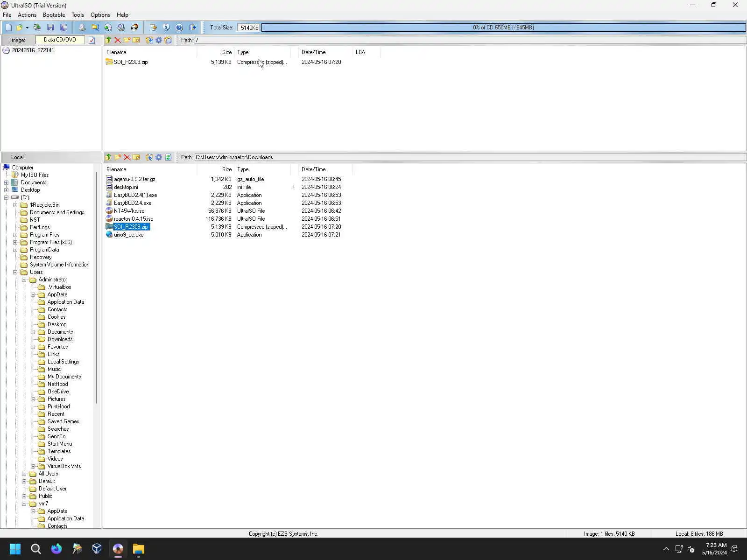Click the checkmark page icon beside Data CD/DVD
This screenshot has height=560, width=747.
click(x=92, y=40)
